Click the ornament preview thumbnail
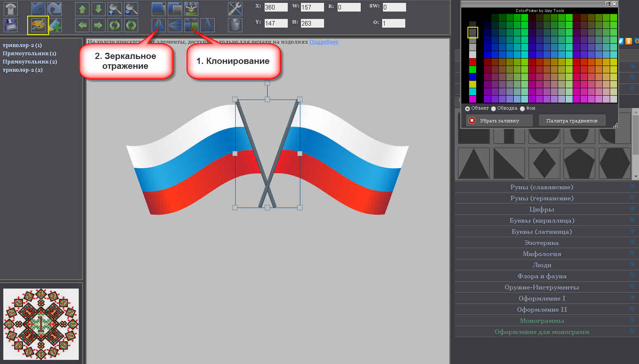 pyautogui.click(x=41, y=324)
